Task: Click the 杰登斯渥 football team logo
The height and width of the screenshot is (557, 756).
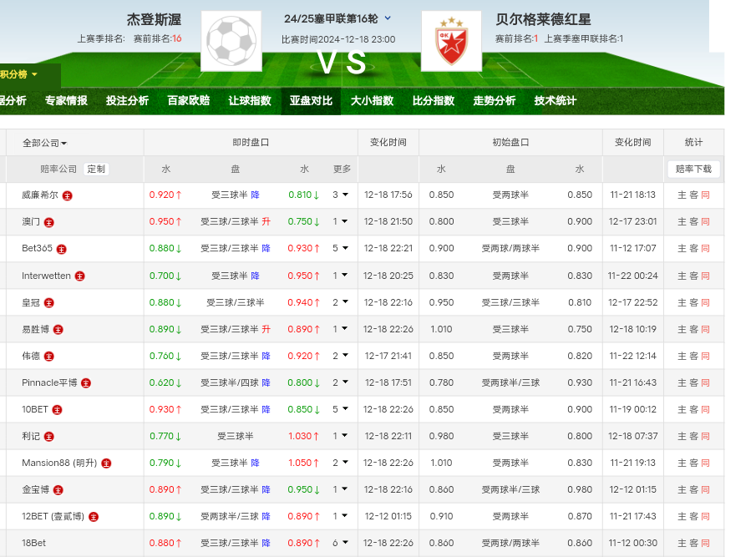Action: tap(231, 41)
